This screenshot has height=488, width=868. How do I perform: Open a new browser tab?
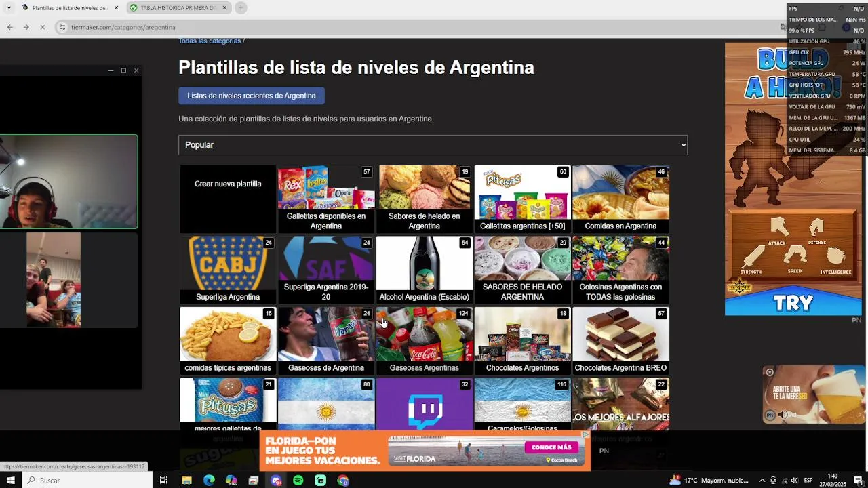(x=241, y=7)
